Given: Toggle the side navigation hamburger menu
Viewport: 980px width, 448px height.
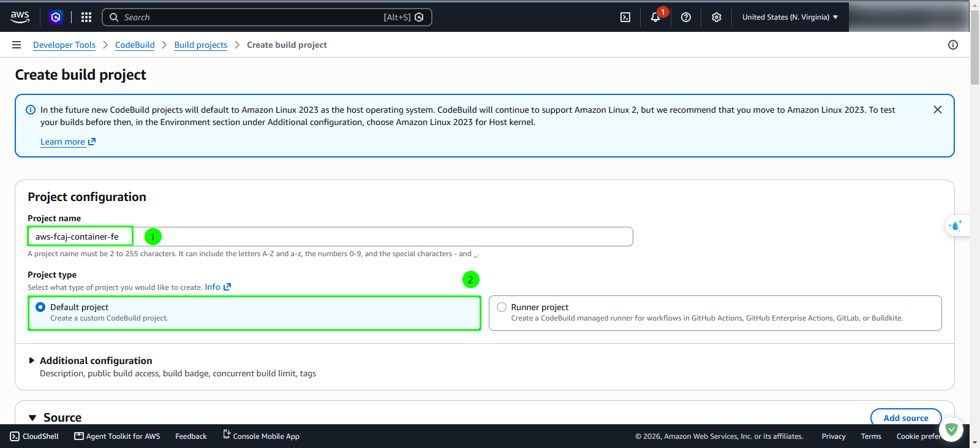Looking at the screenshot, I should coord(17,45).
